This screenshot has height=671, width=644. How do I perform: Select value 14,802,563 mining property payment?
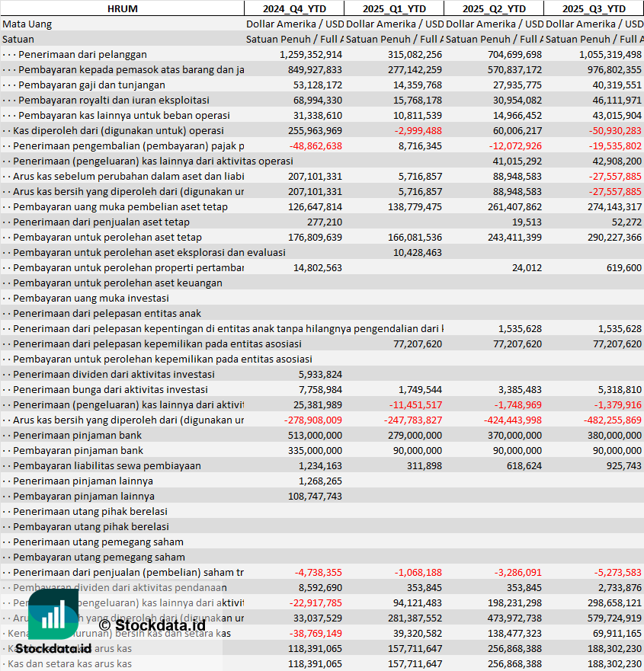click(x=318, y=268)
